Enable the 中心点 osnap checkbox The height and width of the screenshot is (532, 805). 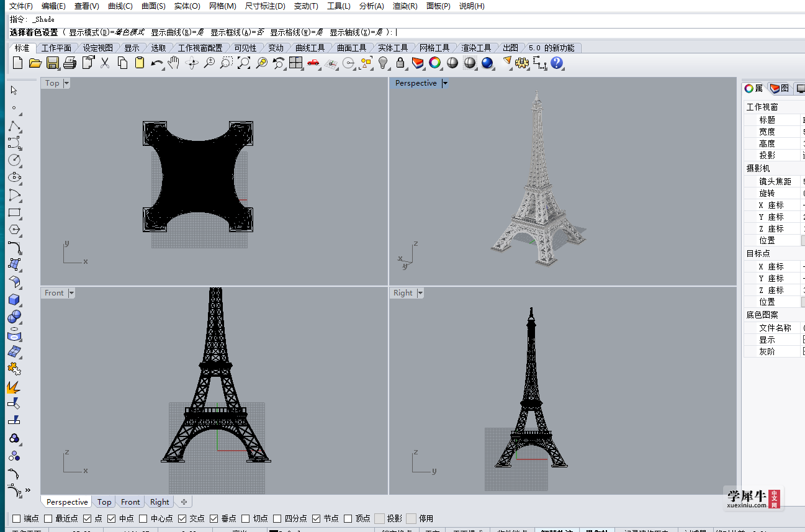143,518
